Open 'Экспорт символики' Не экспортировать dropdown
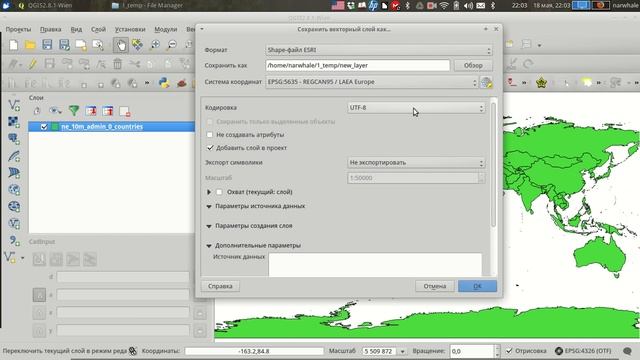 pyautogui.click(x=416, y=162)
